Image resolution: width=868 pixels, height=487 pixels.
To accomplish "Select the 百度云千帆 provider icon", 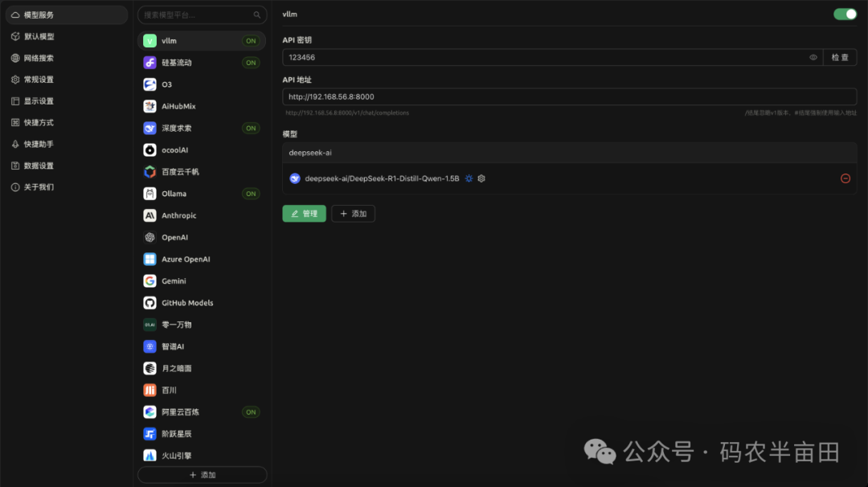I will (149, 172).
